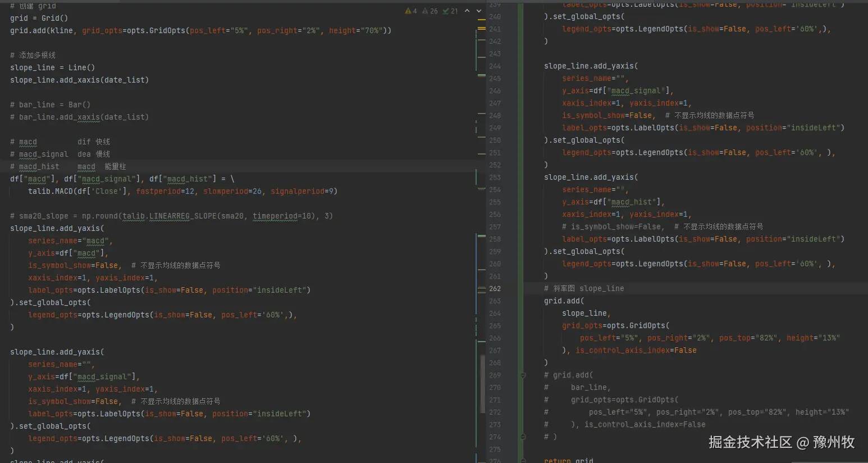Click 'slope_line.add_xaxis(date_list)' in the left editor
Screen dimensions: 868x463
79,80
